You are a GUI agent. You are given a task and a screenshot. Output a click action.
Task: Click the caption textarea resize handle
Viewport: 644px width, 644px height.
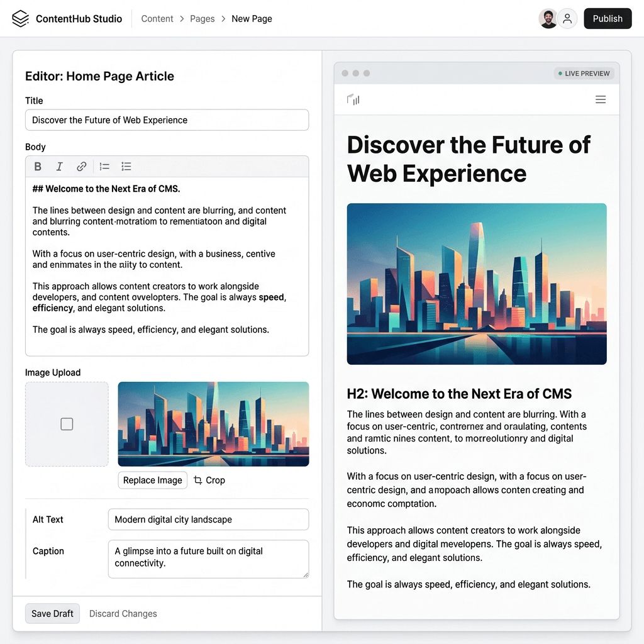tap(306, 575)
